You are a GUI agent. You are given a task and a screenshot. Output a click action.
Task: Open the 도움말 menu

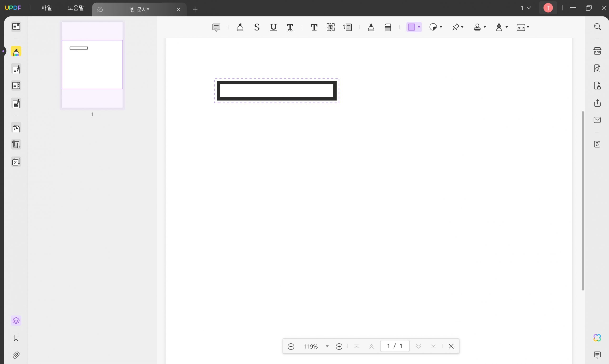[x=76, y=8]
